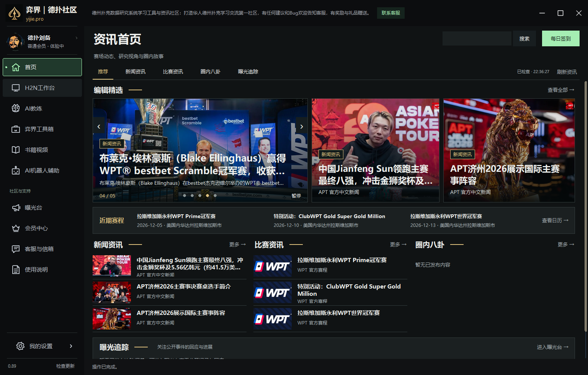This screenshot has width=588, height=375.
Task: Select the last carousel dot indicator
Action: pos(215,196)
